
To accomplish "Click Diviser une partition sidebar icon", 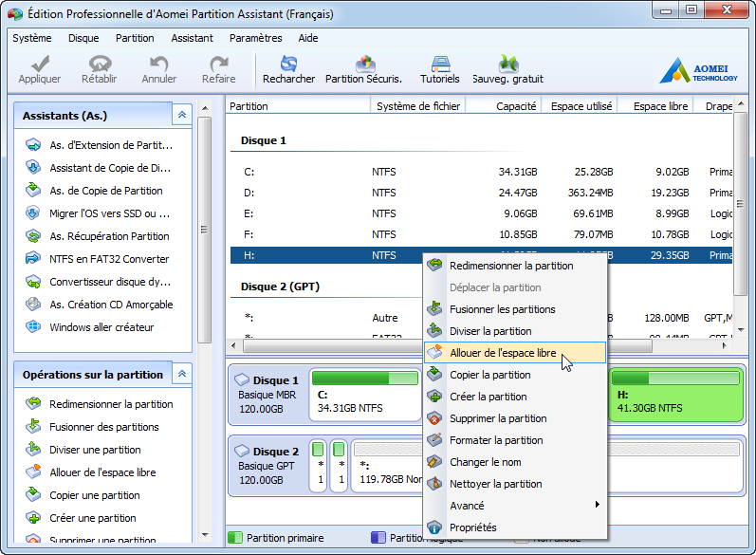I will point(33,449).
